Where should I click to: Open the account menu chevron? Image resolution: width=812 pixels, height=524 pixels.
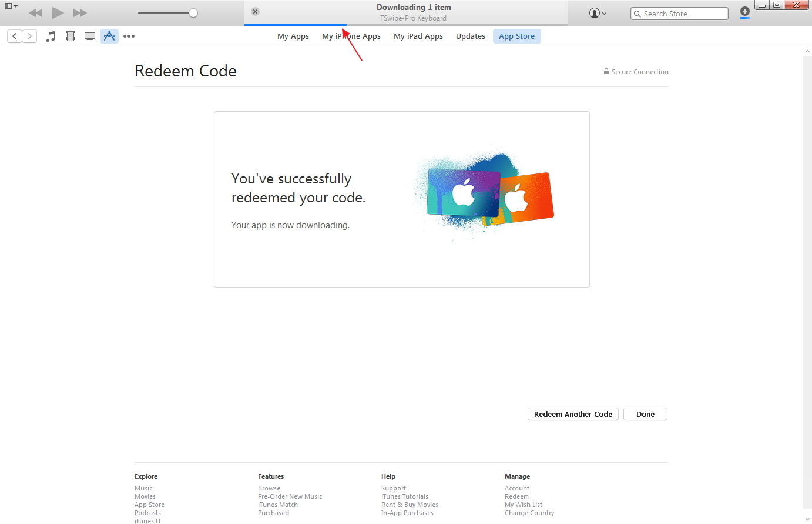(x=603, y=13)
